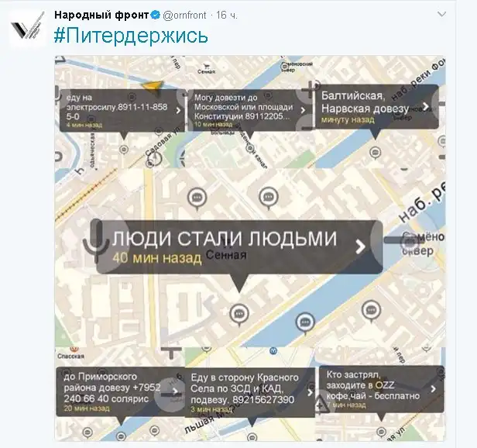Open the до Приморского района довезу message
Image resolution: width=477 pixels, height=448 pixels.
pos(108,388)
